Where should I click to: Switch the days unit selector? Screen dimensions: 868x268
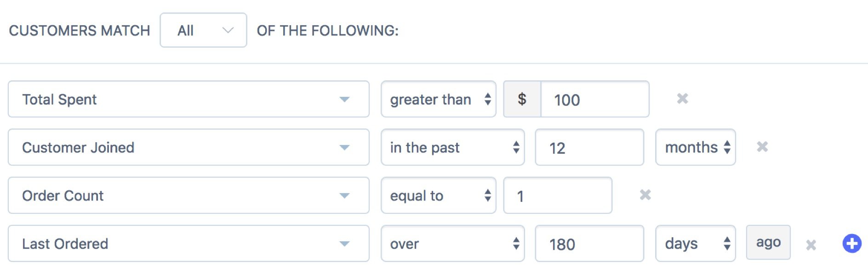pos(695,244)
